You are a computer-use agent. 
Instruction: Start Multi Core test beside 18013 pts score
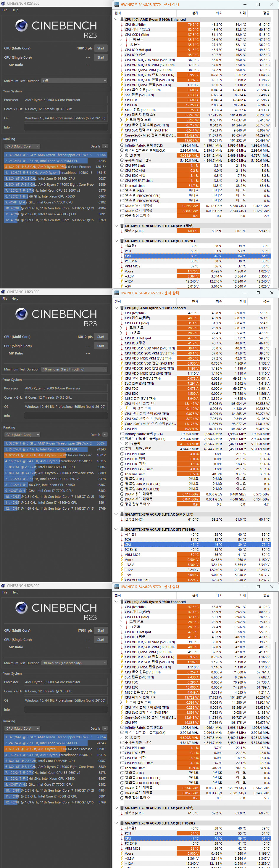(101, 48)
